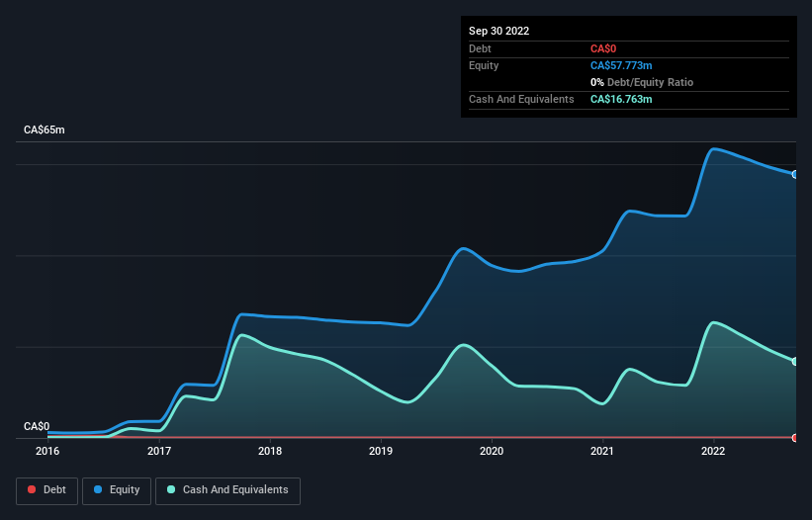Toggle the Equity legend button

117,490
